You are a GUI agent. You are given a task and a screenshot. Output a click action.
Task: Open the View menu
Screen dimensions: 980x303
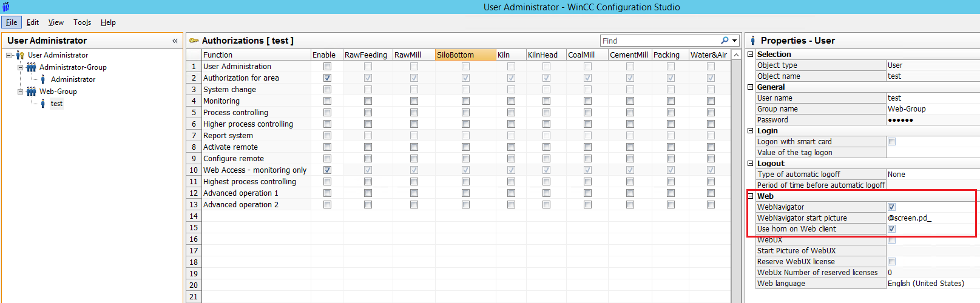point(56,22)
